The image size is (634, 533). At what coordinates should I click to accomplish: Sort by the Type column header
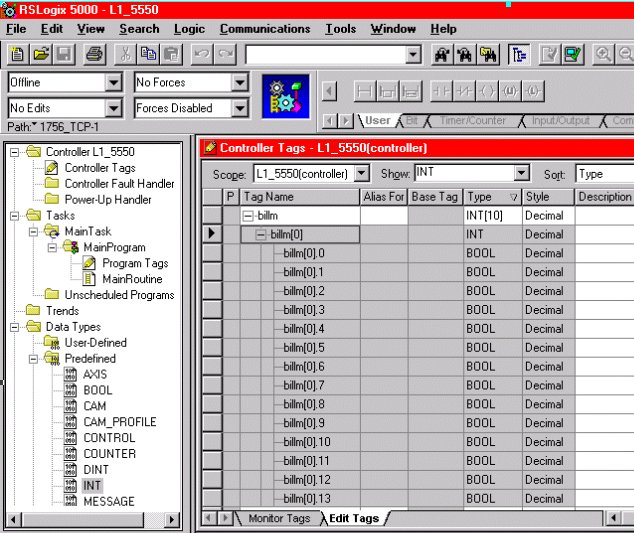(492, 197)
